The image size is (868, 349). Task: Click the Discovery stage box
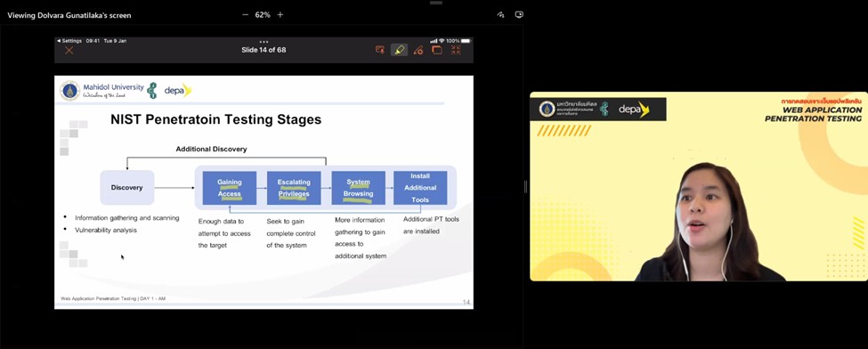(126, 187)
